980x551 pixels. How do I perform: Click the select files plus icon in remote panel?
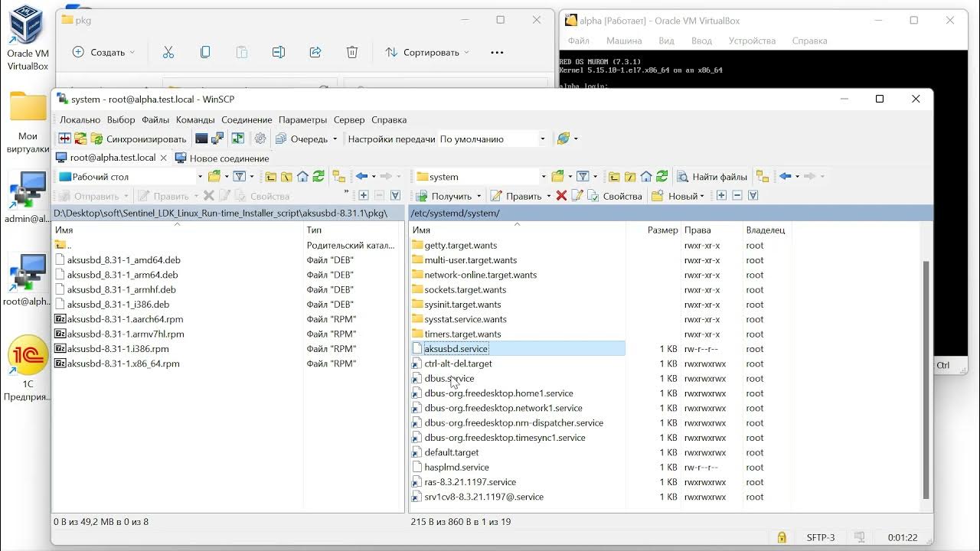coord(721,196)
